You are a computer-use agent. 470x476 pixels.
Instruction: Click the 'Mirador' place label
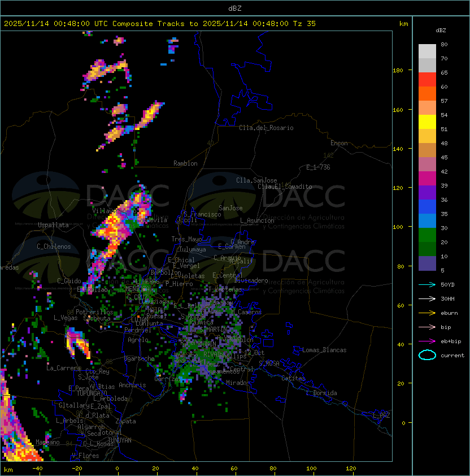(238, 383)
